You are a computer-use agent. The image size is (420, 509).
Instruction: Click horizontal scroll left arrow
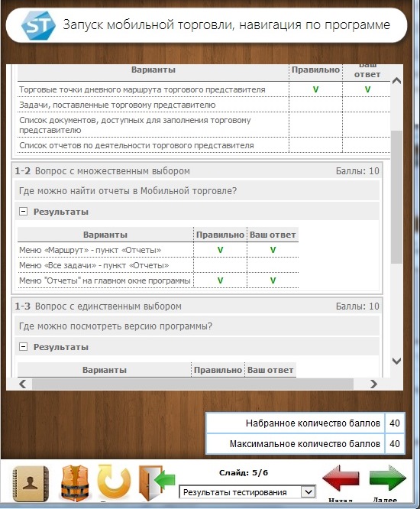click(22, 384)
